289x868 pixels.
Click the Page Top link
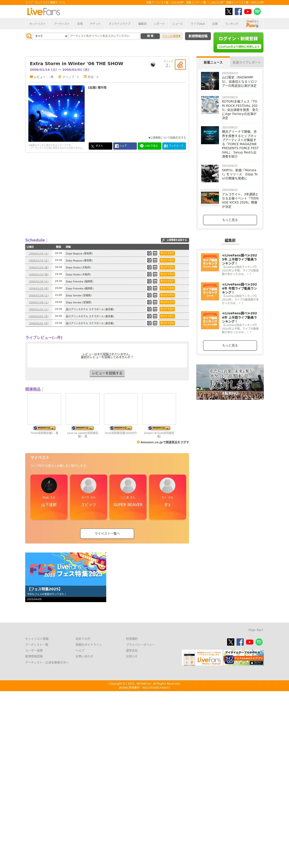point(256,630)
